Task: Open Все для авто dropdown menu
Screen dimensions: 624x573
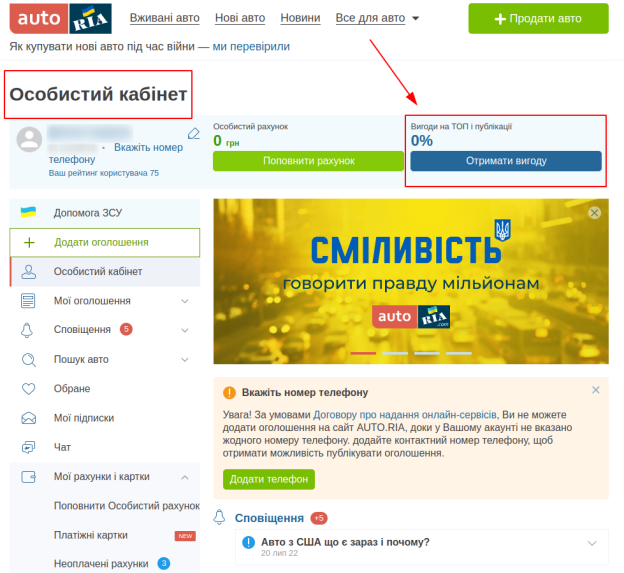Action: [377, 18]
